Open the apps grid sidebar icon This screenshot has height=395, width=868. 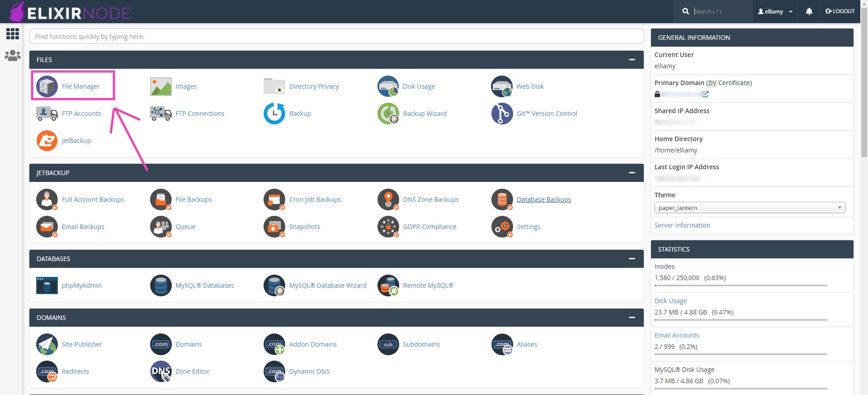tap(13, 33)
